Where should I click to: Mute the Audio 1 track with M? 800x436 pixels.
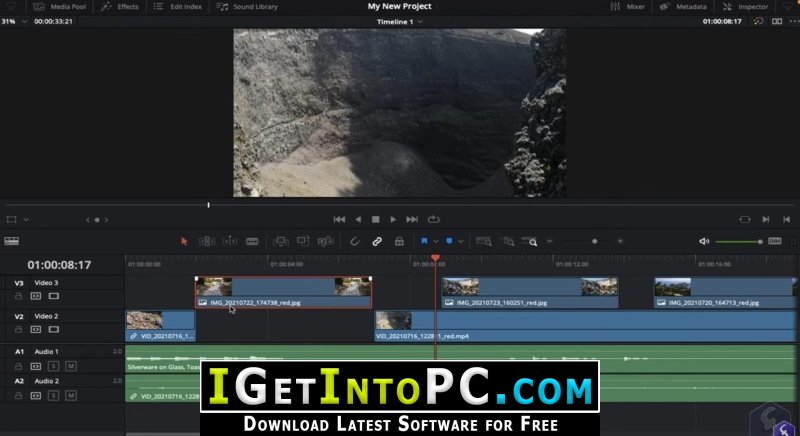click(71, 367)
